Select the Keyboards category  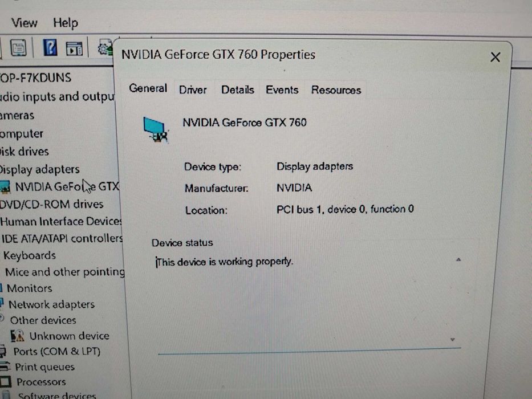(30, 255)
